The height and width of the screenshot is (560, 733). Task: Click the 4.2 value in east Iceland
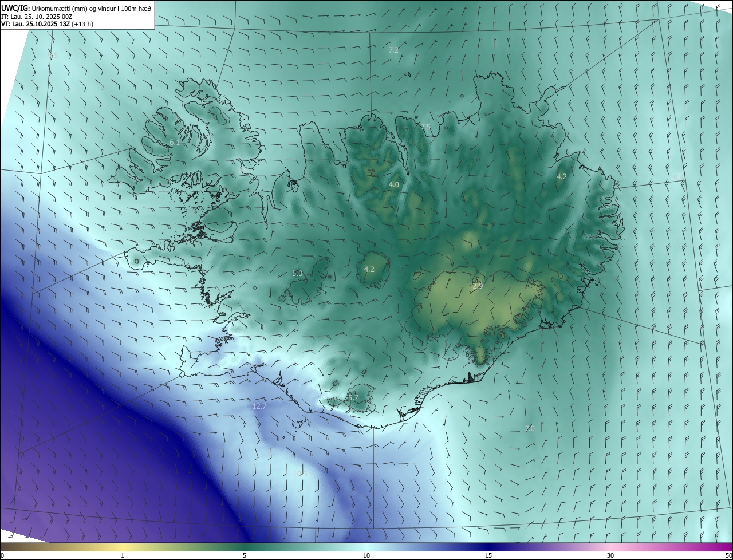[562, 176]
